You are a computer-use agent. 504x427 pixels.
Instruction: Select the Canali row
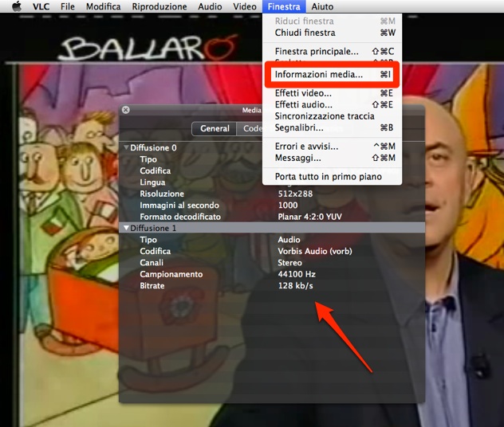[272, 263]
